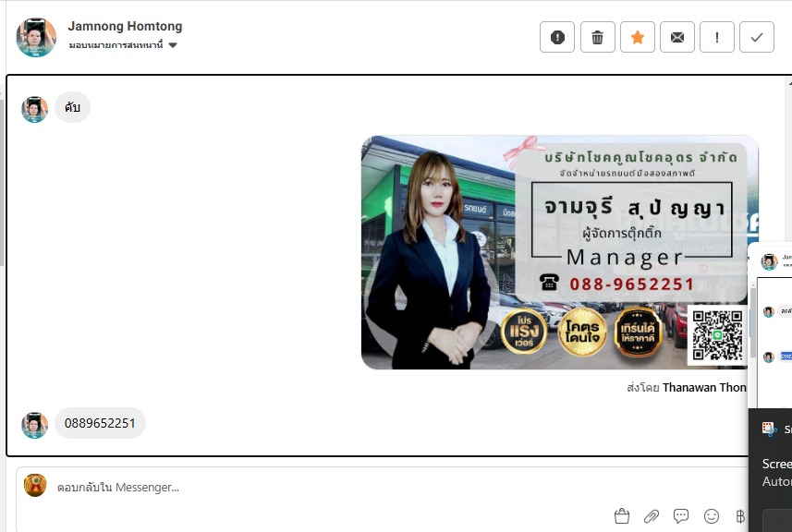Click Jamnong Homtong contact name
This screenshot has width=792, height=532.
point(125,26)
